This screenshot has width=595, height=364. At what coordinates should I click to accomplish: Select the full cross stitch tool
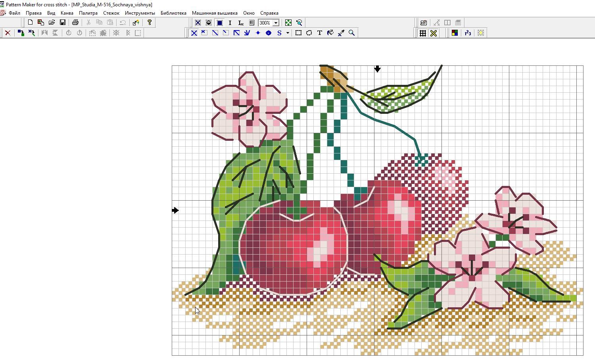[194, 33]
